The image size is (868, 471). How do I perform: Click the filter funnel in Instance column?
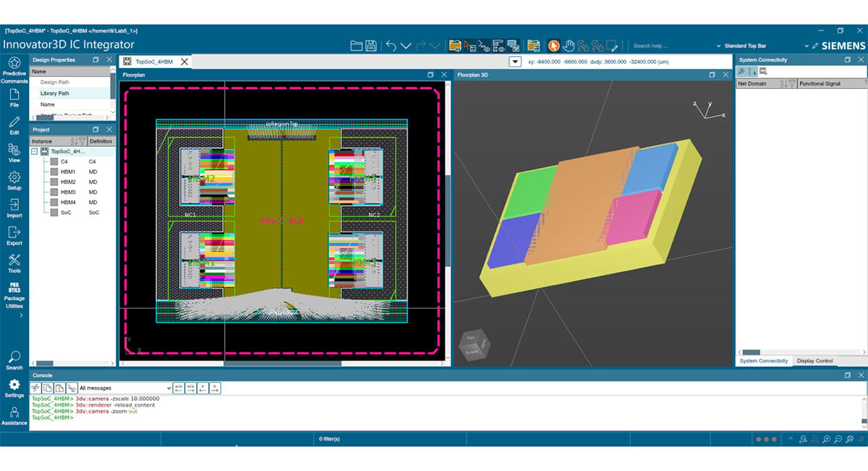pos(82,141)
